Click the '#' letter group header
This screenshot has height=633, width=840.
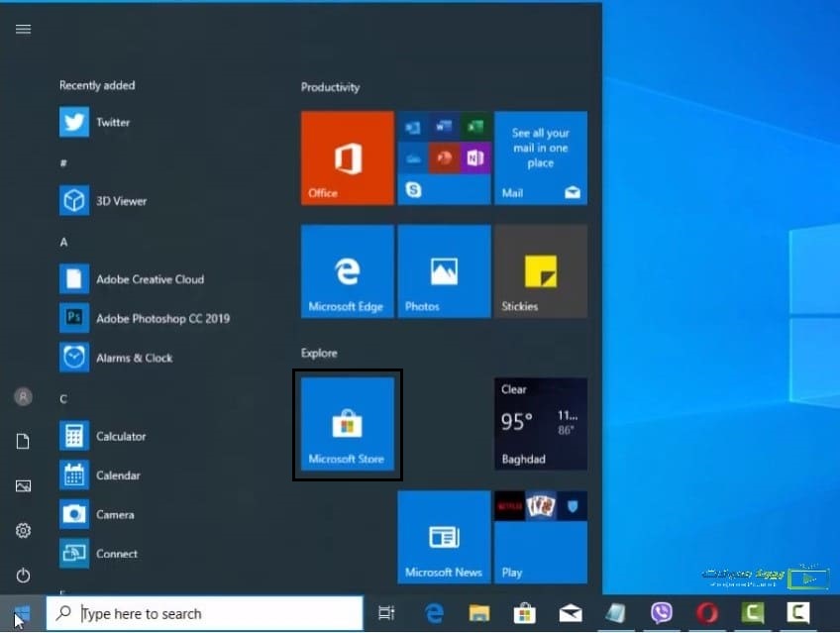click(x=63, y=162)
